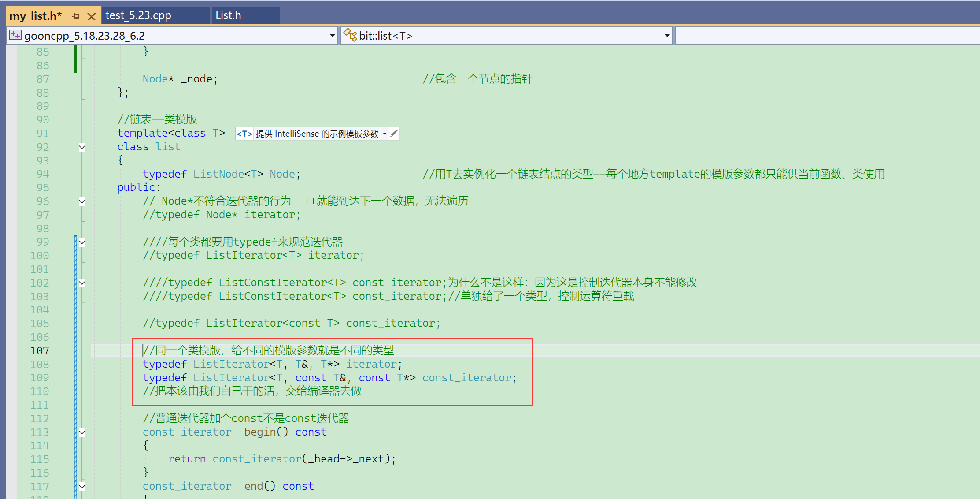Click the C++ project icon beside gooncpp_5.18.23.28_6.2
980x499 pixels.
tap(15, 35)
